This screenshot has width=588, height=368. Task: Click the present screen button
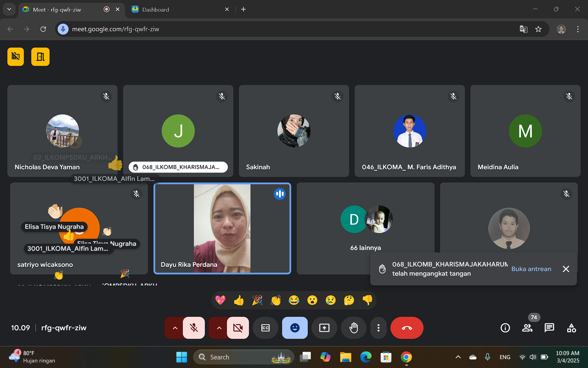[324, 328]
